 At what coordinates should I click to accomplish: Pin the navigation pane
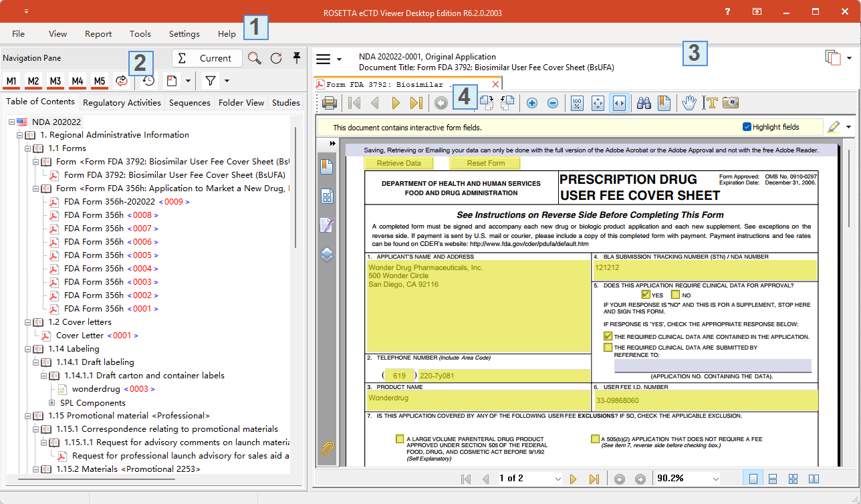[297, 58]
